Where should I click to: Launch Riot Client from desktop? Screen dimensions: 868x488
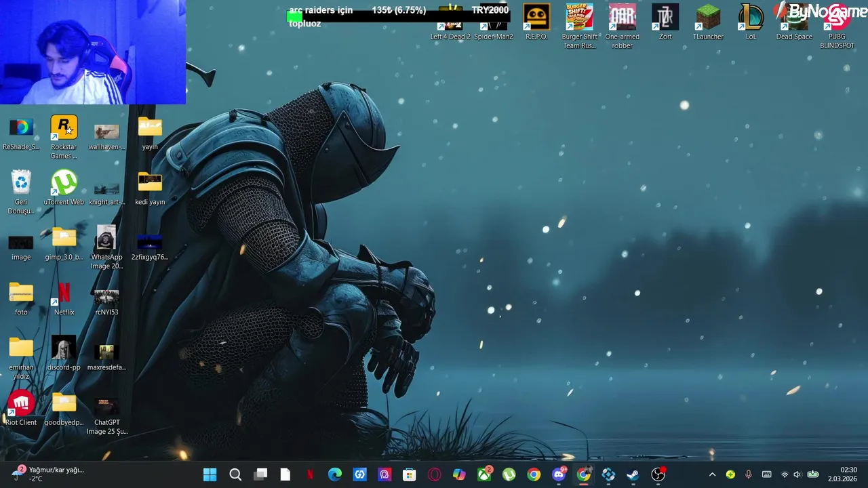pos(21,409)
